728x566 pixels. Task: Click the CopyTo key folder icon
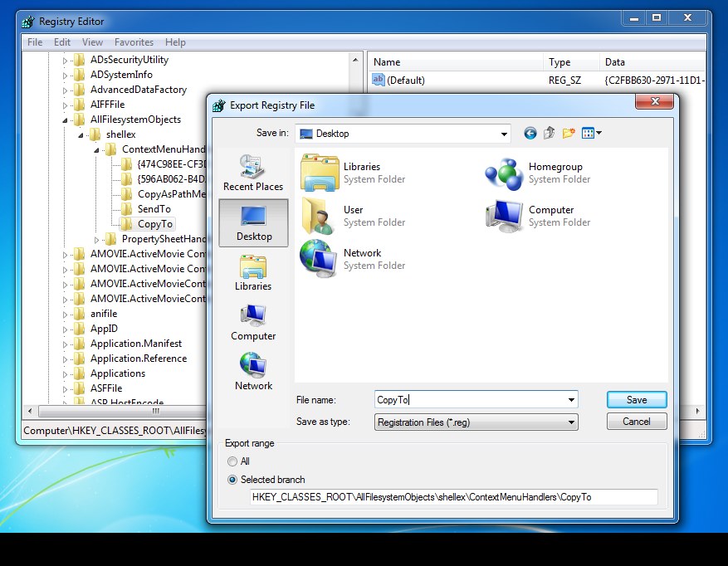pos(126,224)
